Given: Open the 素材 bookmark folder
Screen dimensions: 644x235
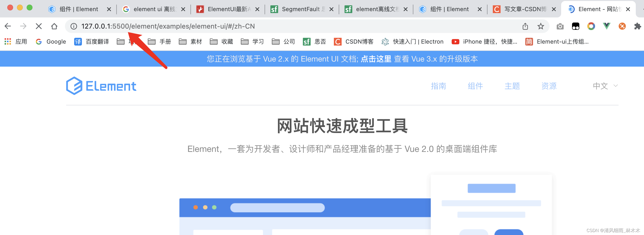Looking at the screenshot, I should click(190, 41).
